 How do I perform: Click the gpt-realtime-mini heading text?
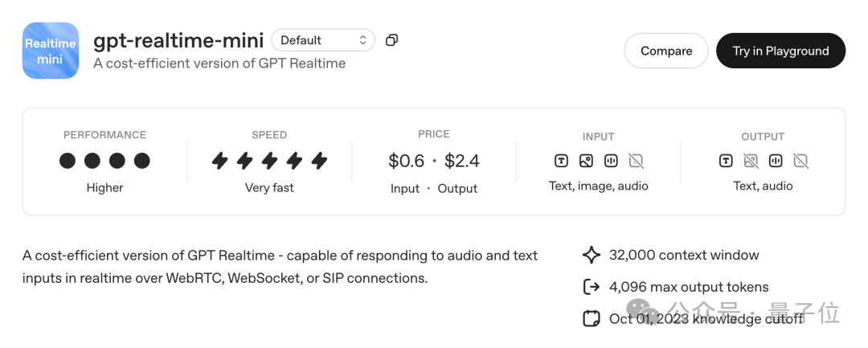178,40
